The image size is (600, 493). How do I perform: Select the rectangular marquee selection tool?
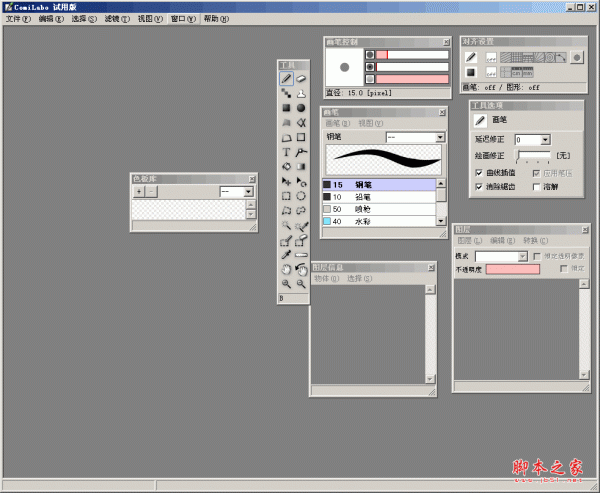click(286, 196)
